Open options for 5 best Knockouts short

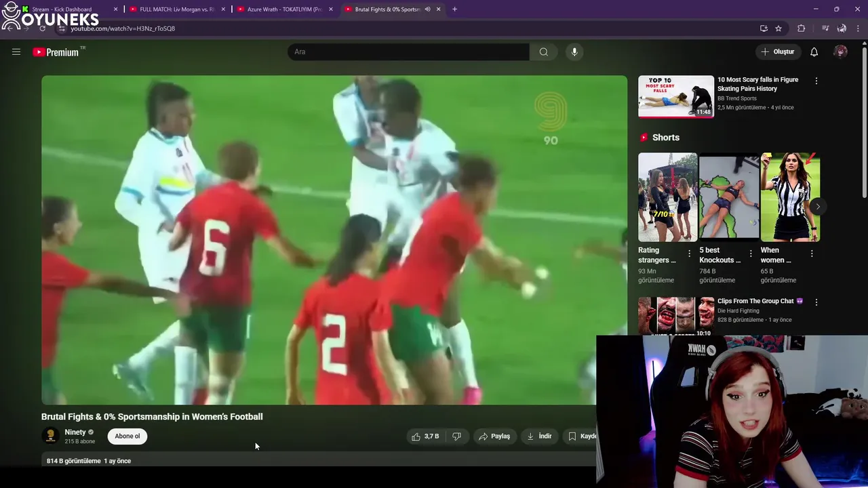coord(751,253)
